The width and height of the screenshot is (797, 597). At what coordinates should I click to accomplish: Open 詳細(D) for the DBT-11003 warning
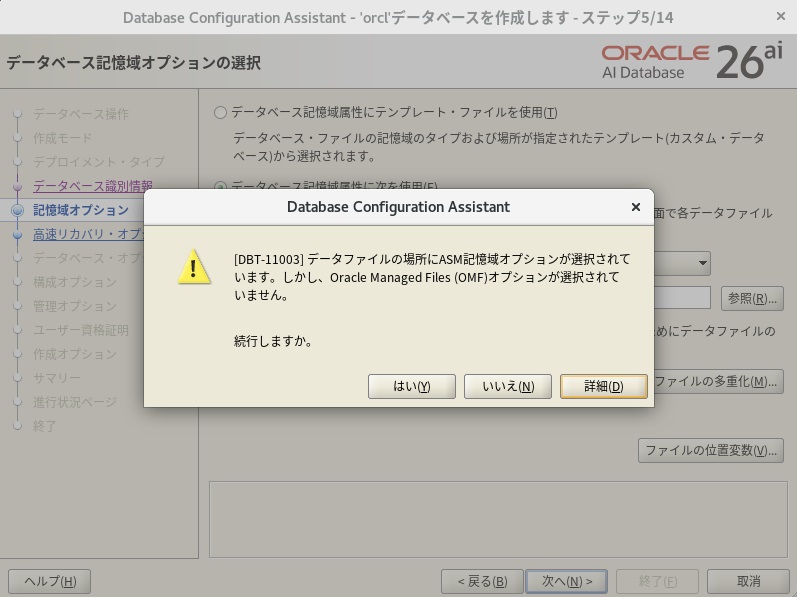click(603, 387)
